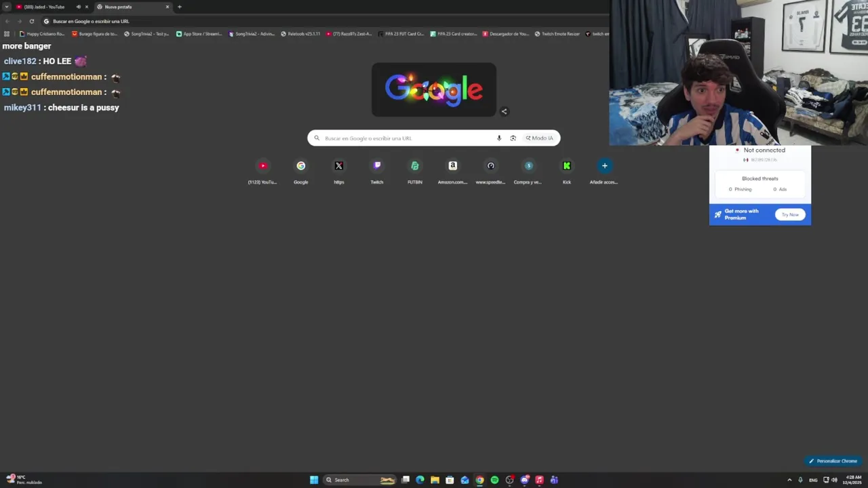
Task: Start voice search with microphone icon
Action: click(x=499, y=138)
